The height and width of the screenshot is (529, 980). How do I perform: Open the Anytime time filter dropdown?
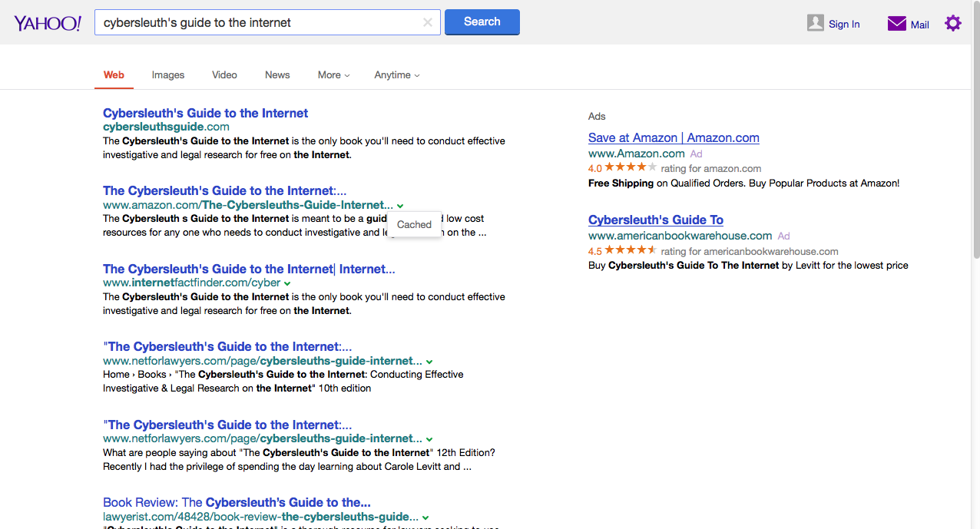[x=397, y=75]
